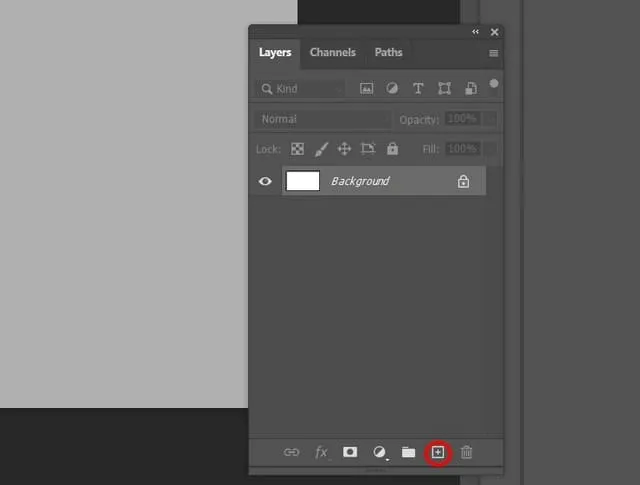Image resolution: width=640 pixels, height=485 pixels.
Task: Click the Link layers icon
Action: pyautogui.click(x=291, y=452)
